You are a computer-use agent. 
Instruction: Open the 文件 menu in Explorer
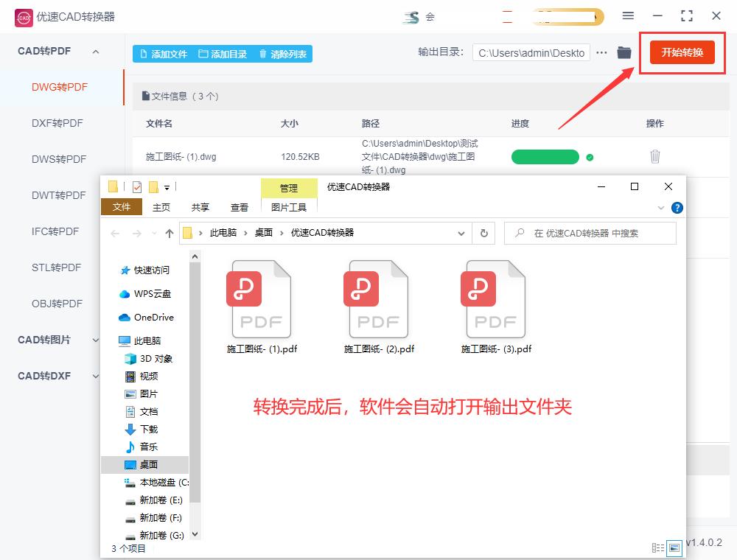click(x=121, y=207)
